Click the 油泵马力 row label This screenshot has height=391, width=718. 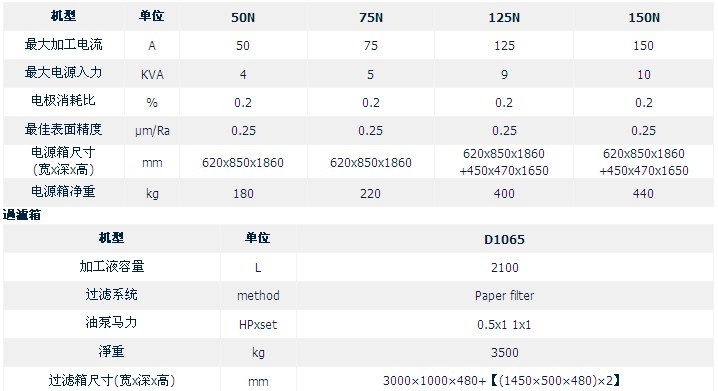111,322
